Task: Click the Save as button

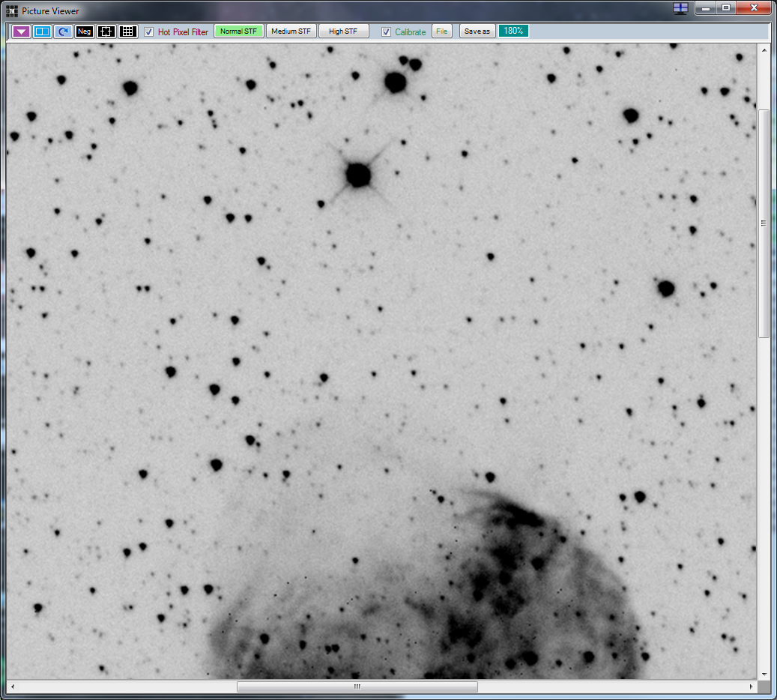Action: pyautogui.click(x=477, y=31)
